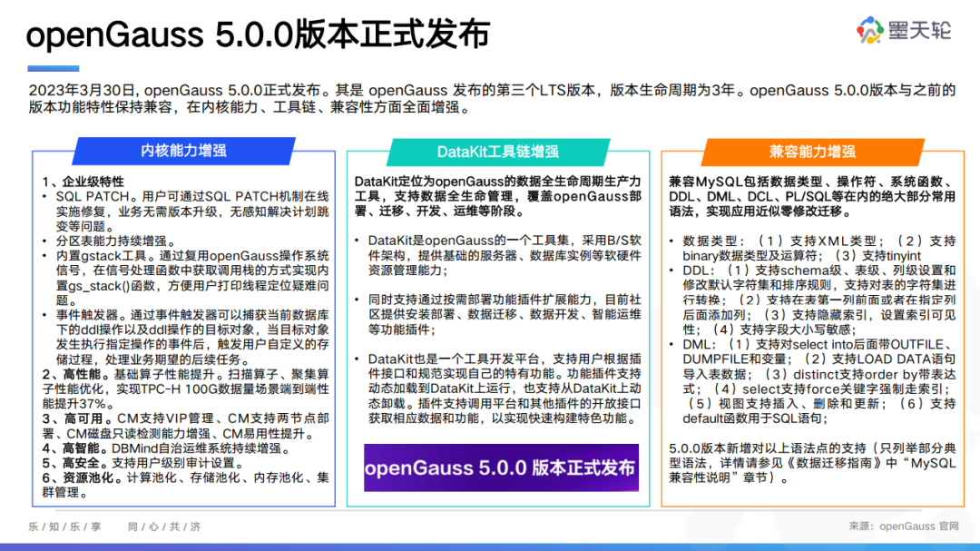The height and width of the screenshot is (551, 980).
Task: Click the 墨天轮 logo icon
Action: [870, 30]
